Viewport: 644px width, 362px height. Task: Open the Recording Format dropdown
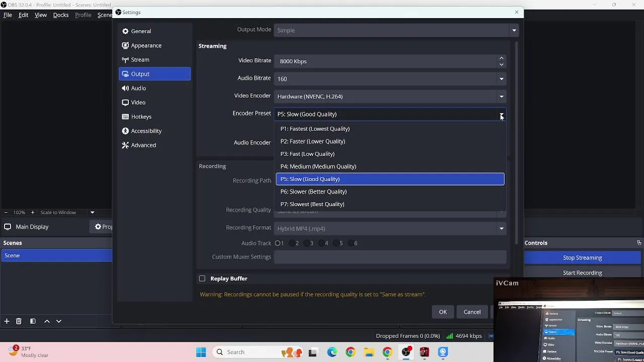coord(390,228)
